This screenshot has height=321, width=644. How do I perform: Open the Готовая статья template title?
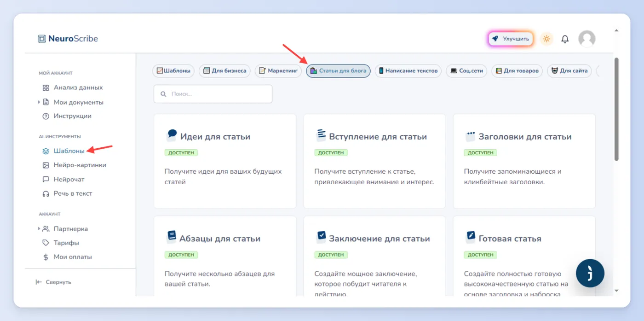pyautogui.click(x=510, y=239)
